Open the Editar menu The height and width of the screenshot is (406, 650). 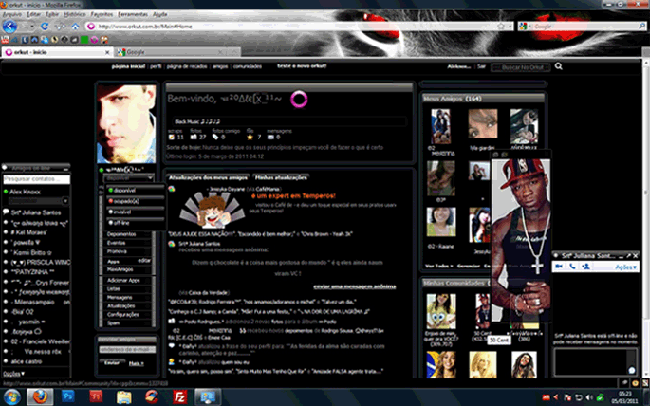click(x=34, y=14)
